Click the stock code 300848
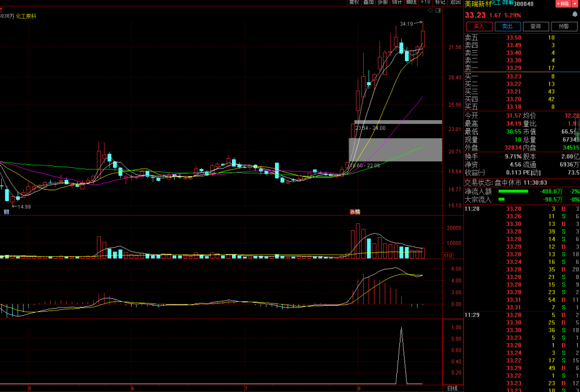Screen dimensions: 580x392 click(524, 4)
